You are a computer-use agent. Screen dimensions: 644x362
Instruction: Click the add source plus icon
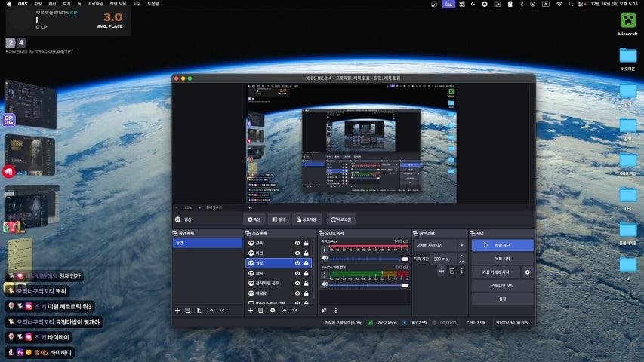[x=249, y=310]
